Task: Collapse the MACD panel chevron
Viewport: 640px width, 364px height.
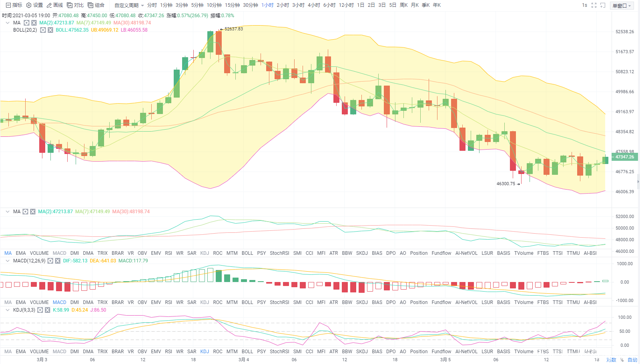Action: (8, 261)
